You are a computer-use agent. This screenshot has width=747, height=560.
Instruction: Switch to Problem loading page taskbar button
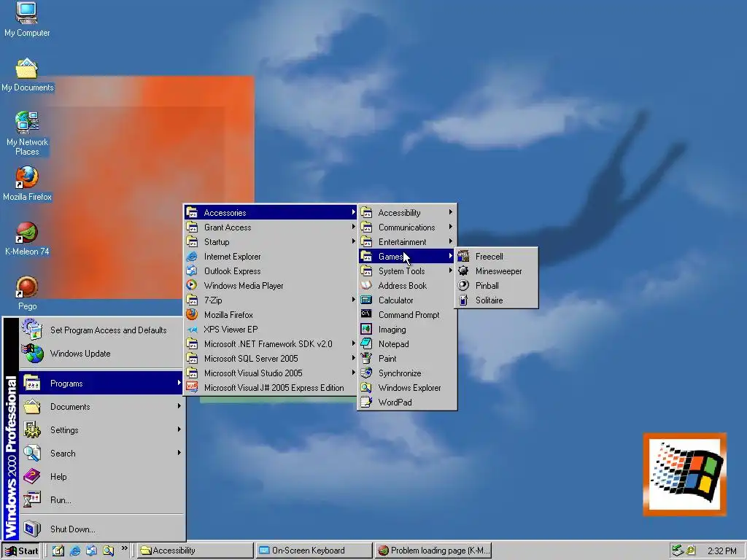point(433,551)
